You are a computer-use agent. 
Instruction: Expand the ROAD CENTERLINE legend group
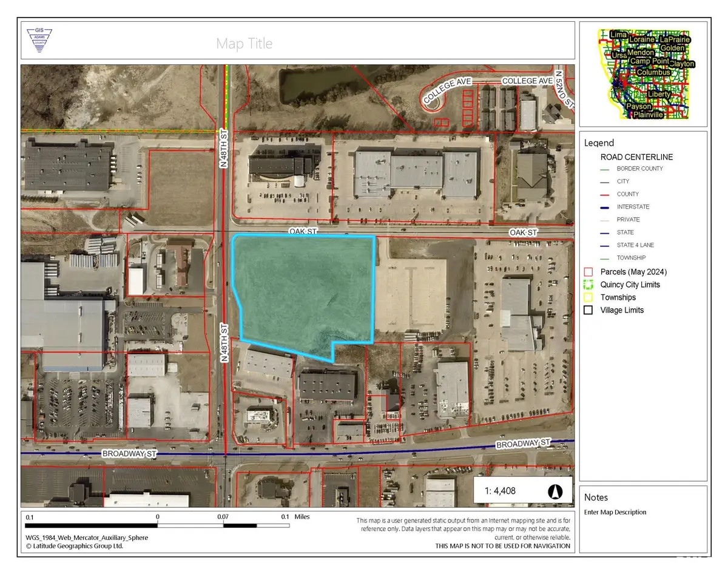[x=636, y=157]
